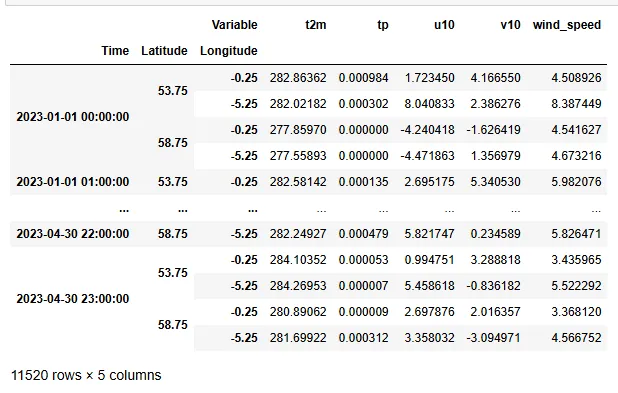This screenshot has width=618, height=393.
Task: Select the v10 value -3.094971
Action: point(493,338)
